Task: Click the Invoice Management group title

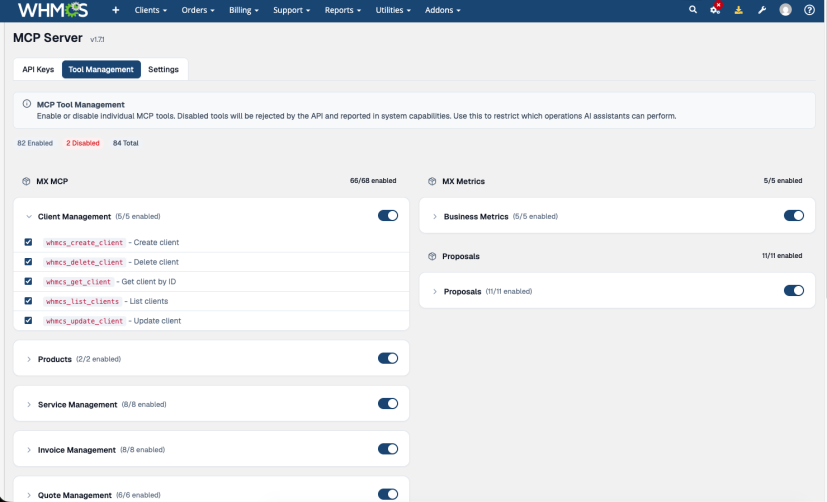Action: tap(76, 450)
